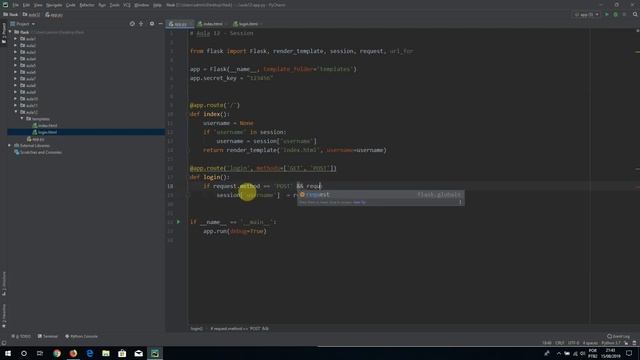
Task: Open the Terminal tool window
Action: [48, 336]
